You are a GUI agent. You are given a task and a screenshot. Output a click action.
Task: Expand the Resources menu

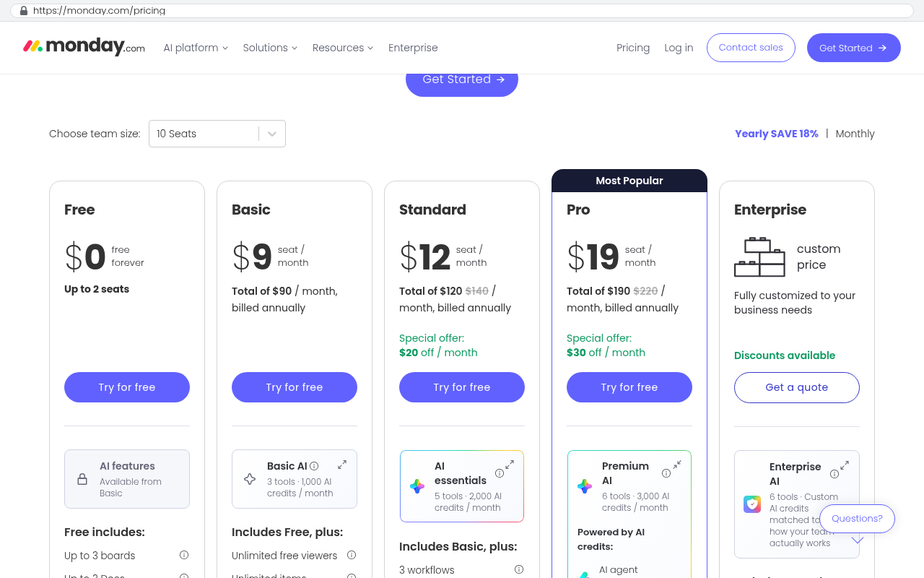(343, 48)
